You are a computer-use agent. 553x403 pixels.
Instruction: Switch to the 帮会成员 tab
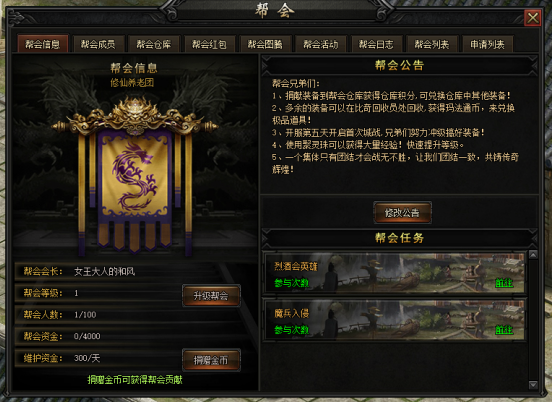tap(98, 44)
